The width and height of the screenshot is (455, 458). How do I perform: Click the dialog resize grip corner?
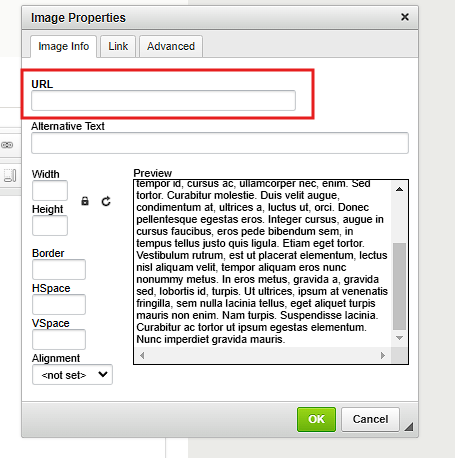(409, 427)
